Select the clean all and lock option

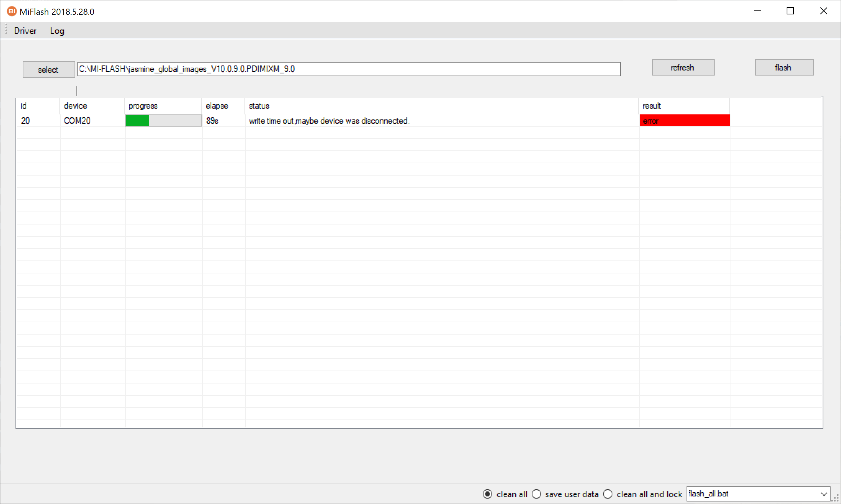coord(608,494)
